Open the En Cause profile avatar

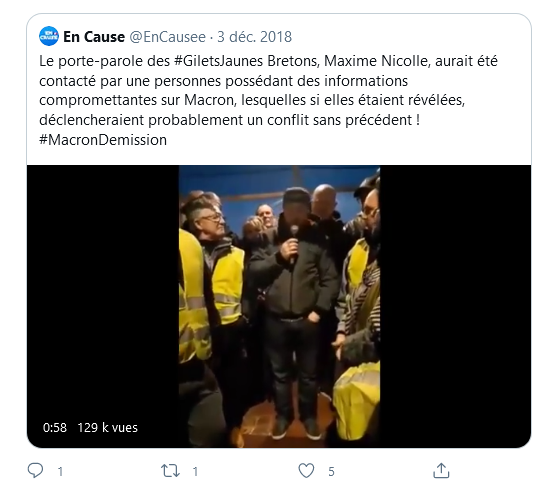49,36
